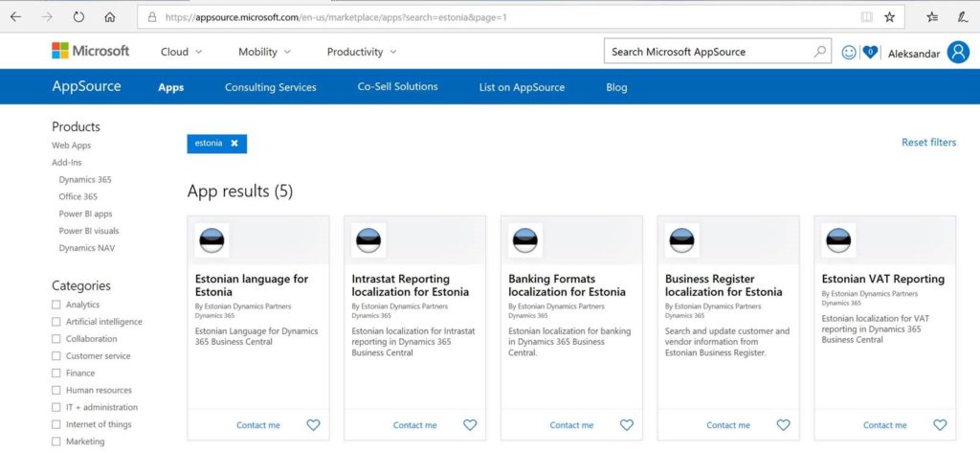Expand the Cloud dropdown menu
Image resolution: width=980 pixels, height=453 pixels.
181,52
